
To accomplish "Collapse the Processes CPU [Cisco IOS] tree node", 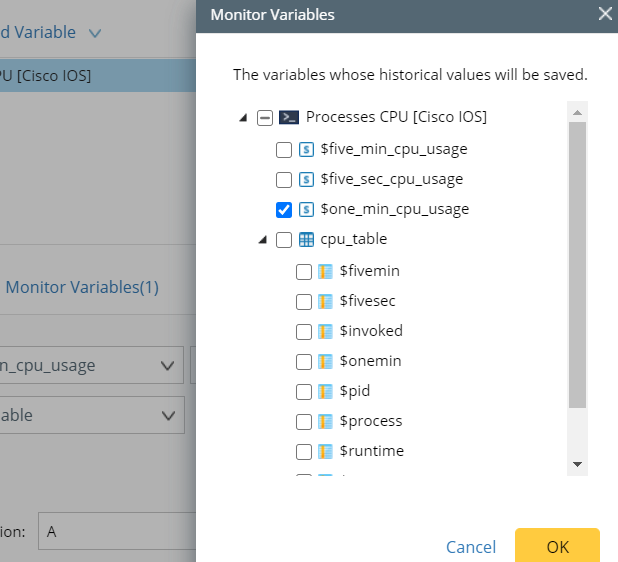I will point(243,118).
